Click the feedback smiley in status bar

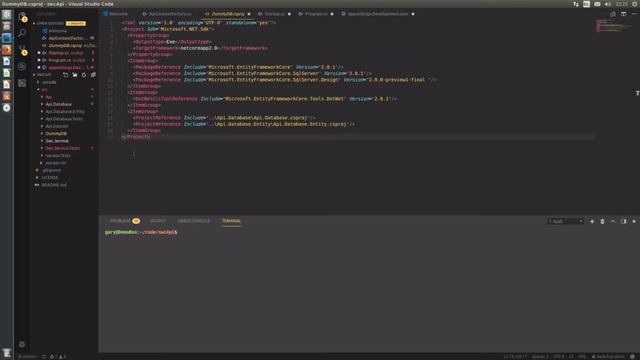point(632,356)
